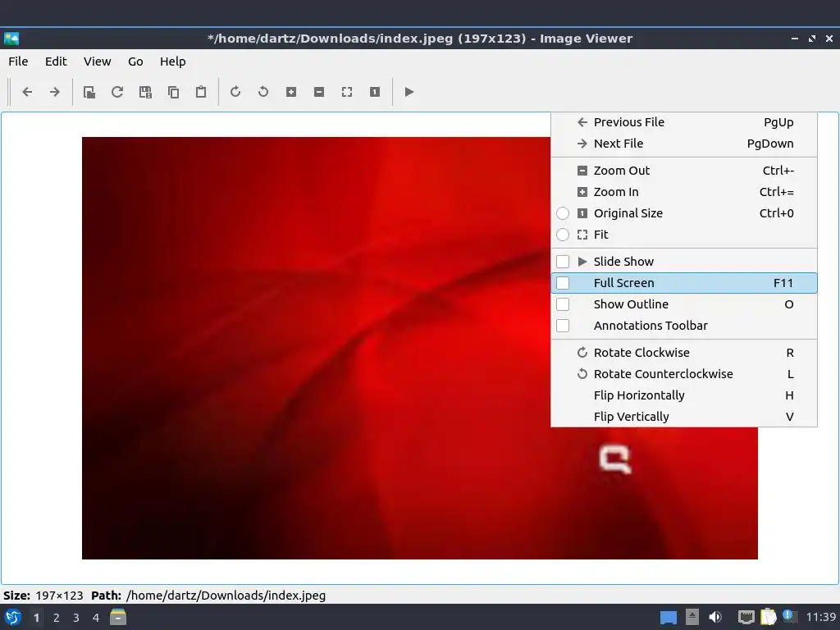This screenshot has height=630, width=840.
Task: Select Zoom Out from the context menu
Action: coord(684,171)
